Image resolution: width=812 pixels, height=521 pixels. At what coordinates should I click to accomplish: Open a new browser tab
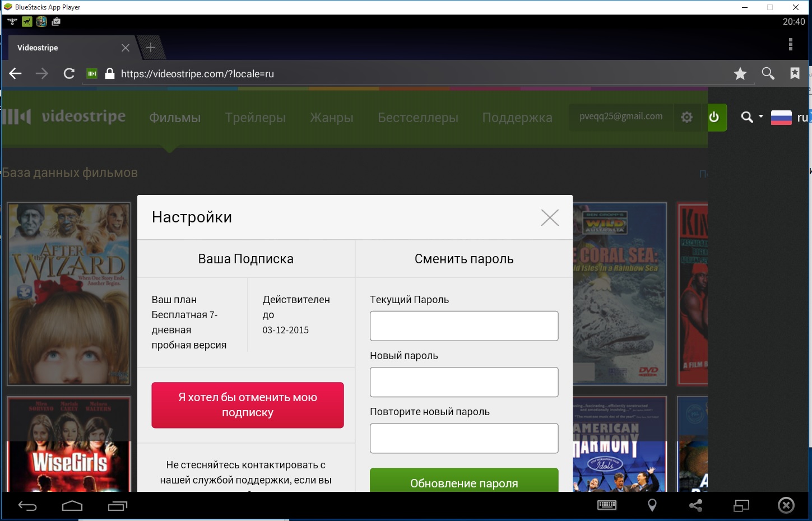[x=150, y=48]
